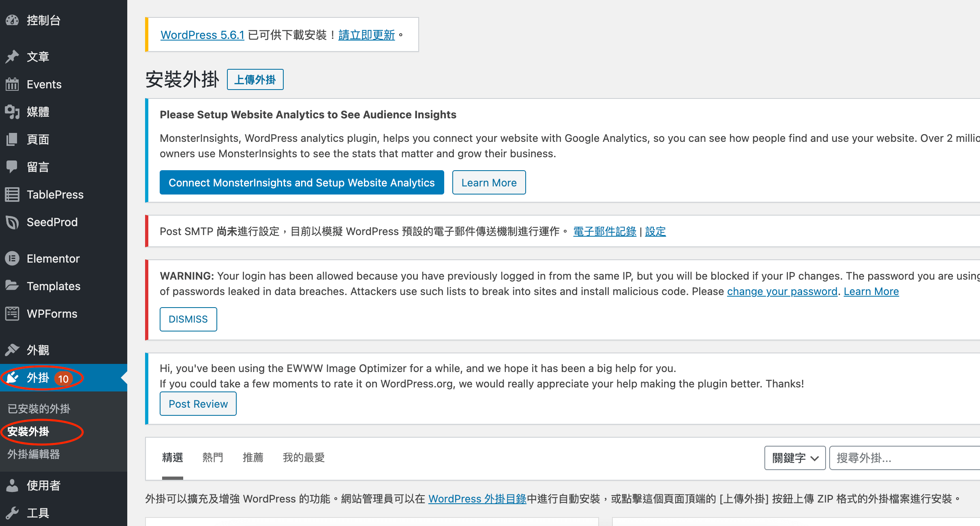Open 外掛編輯器 plugin editor menu item
Screen dimensions: 980x526
tap(35, 454)
